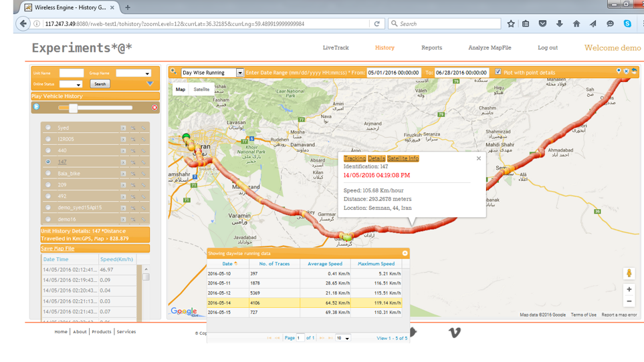Open the History menu item
The width and height of the screenshot is (644, 362).
[x=385, y=47]
